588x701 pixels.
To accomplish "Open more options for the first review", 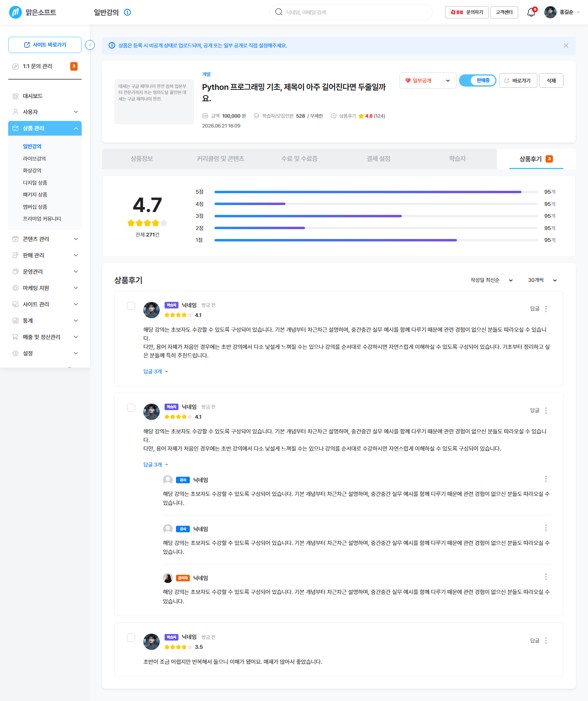I will point(546,309).
